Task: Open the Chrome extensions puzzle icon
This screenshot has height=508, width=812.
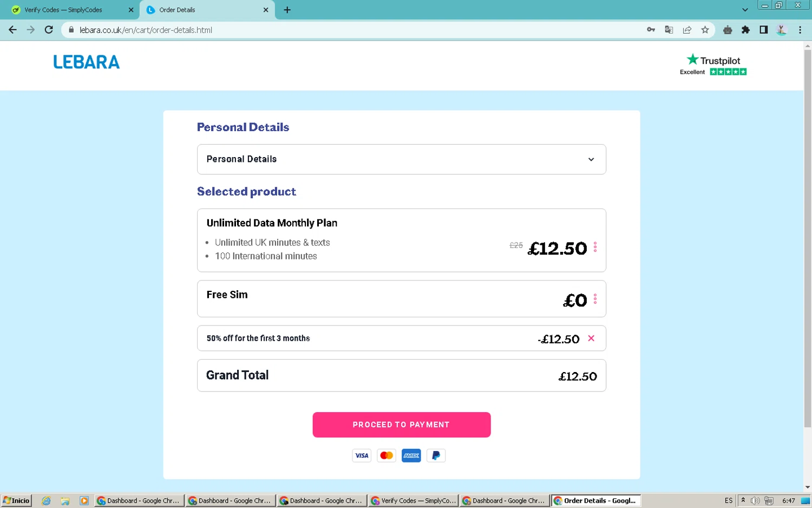Action: (745, 30)
